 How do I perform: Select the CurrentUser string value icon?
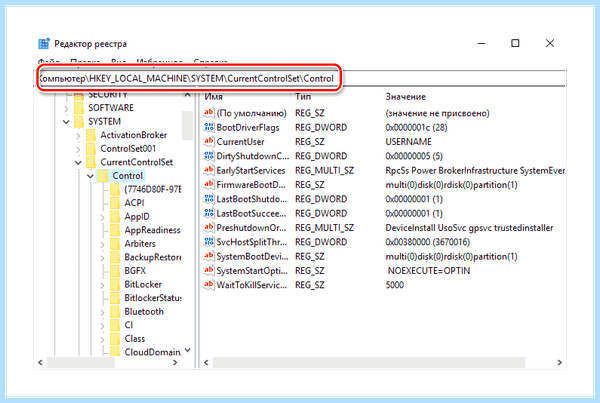tap(209, 142)
